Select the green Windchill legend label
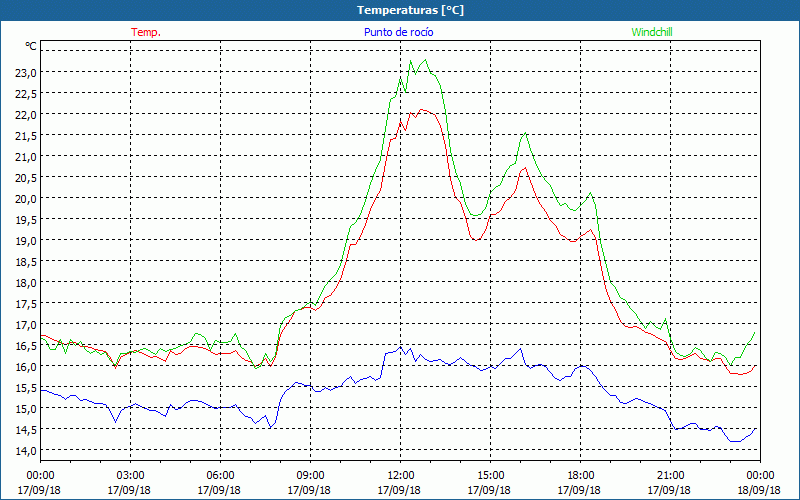This screenshot has width=800, height=500. [x=652, y=32]
